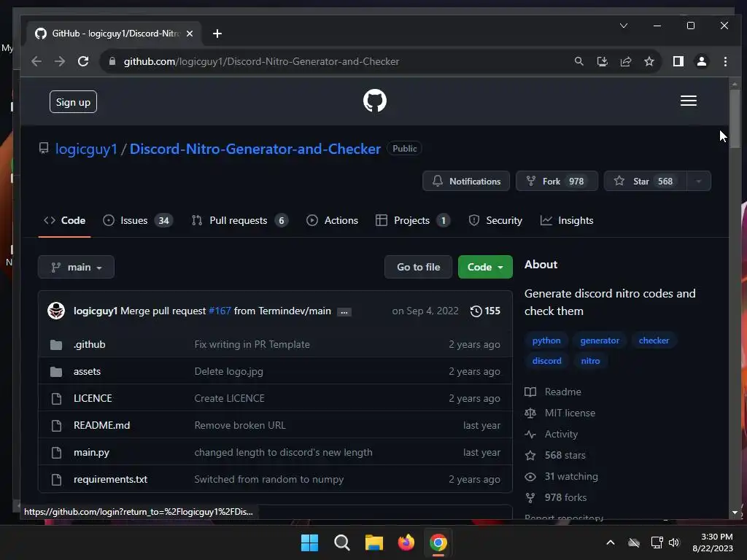Click the commit history clock icon 155
The height and width of the screenshot is (560, 747).
click(x=485, y=311)
